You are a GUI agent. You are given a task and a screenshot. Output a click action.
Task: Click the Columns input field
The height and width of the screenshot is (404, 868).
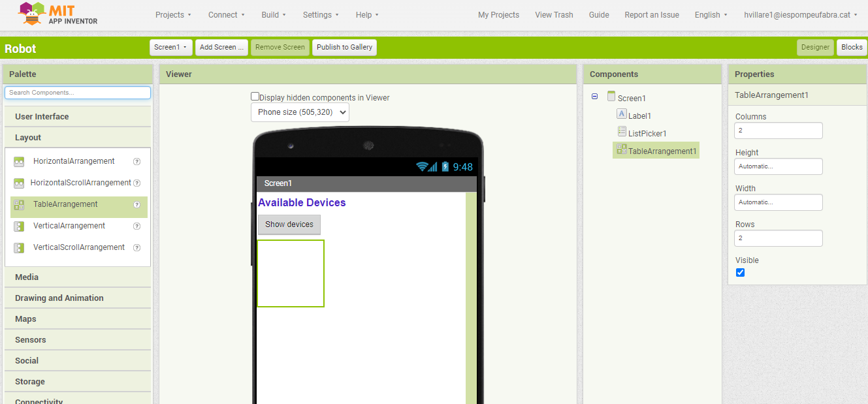[778, 131]
